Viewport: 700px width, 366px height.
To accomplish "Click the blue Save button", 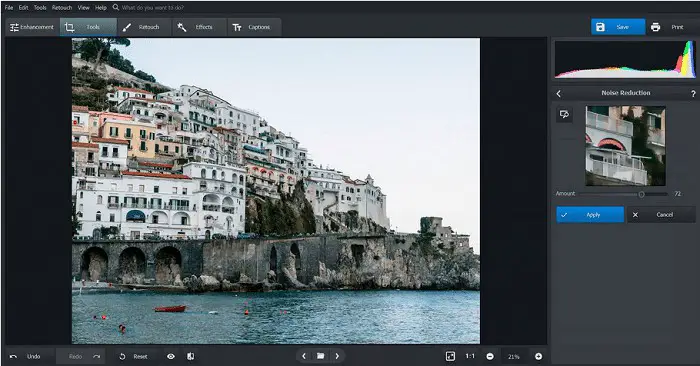I will coord(618,27).
